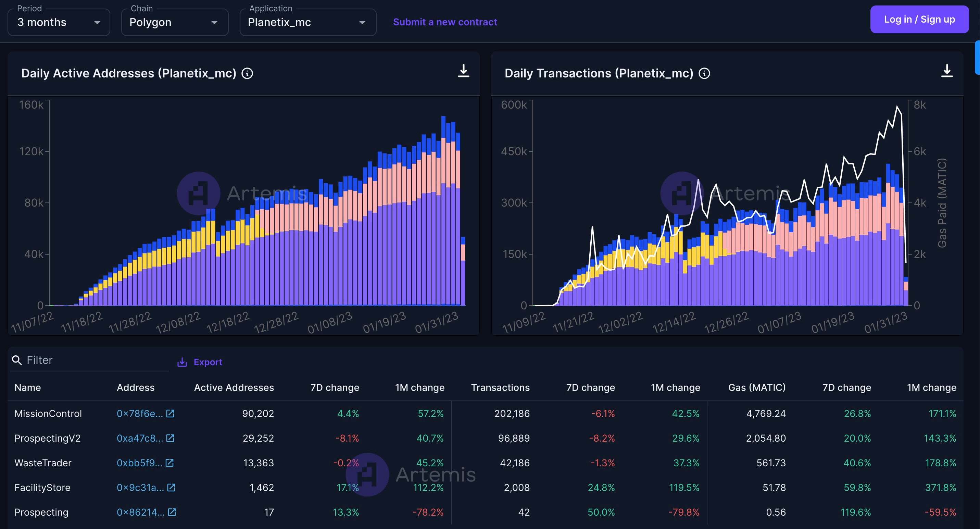The height and width of the screenshot is (529, 980).
Task: Sort by Active Addresses column header
Action: 234,387
